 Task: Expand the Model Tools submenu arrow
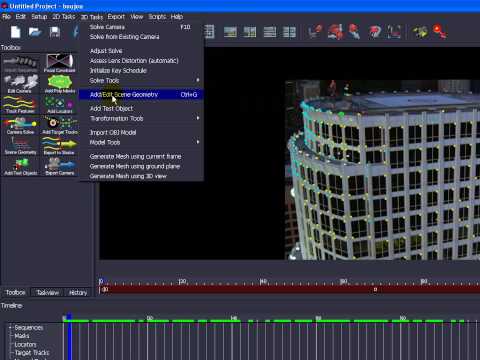click(198, 142)
